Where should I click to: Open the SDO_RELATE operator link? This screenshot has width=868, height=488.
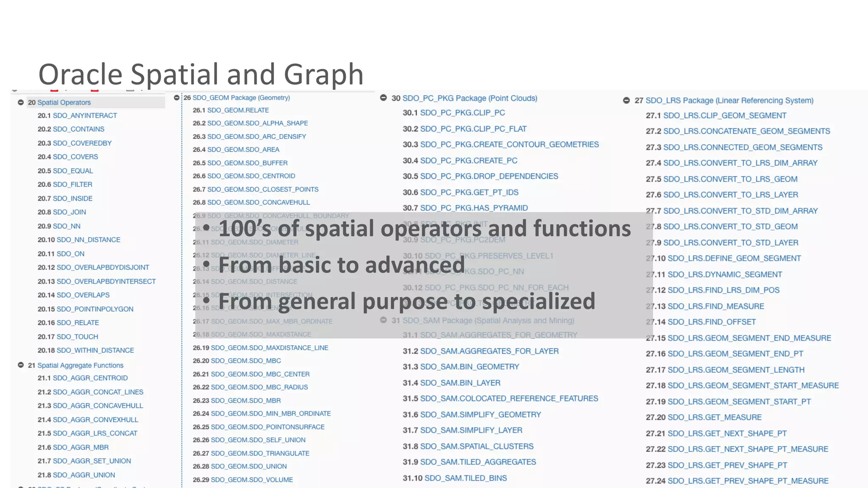[x=78, y=323]
